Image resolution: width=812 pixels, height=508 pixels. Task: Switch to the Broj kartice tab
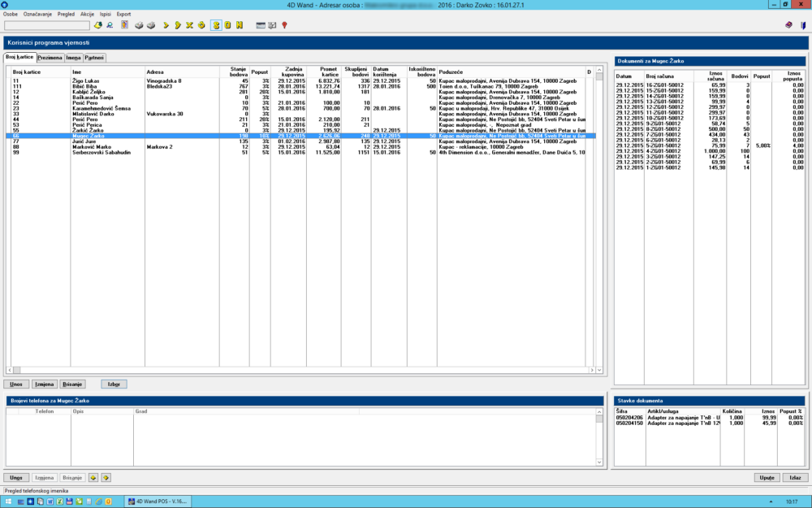(x=19, y=57)
